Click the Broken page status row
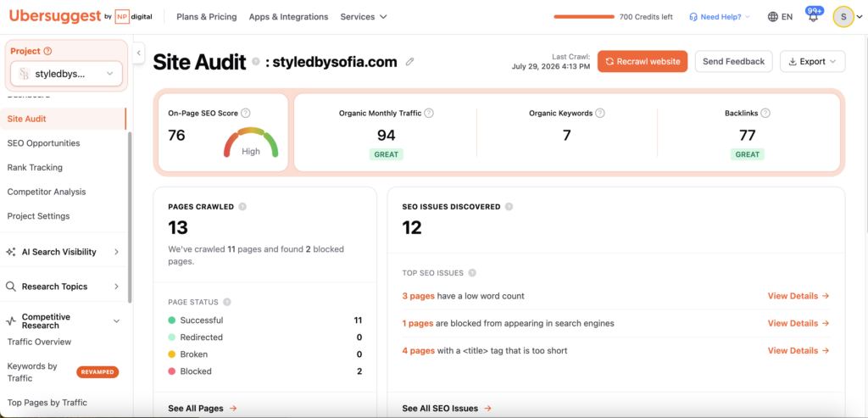868x418 pixels. (265, 354)
